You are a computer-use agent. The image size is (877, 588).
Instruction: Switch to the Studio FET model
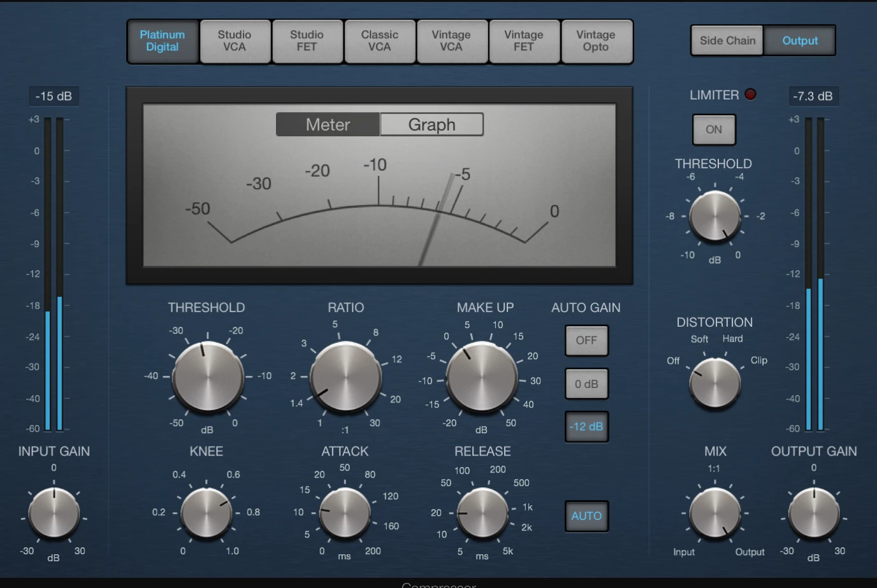[307, 41]
